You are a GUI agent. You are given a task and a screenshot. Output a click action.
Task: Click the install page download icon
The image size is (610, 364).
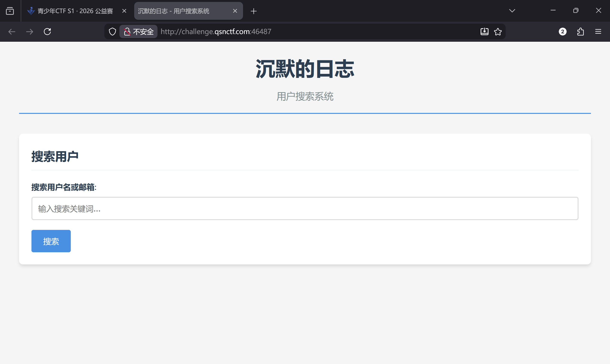pyautogui.click(x=484, y=32)
